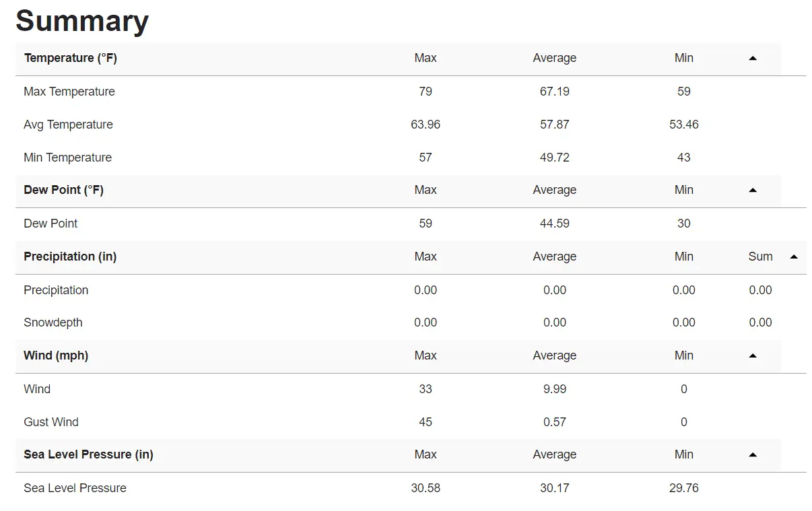Select the Avg Temperature row label

[x=68, y=125]
